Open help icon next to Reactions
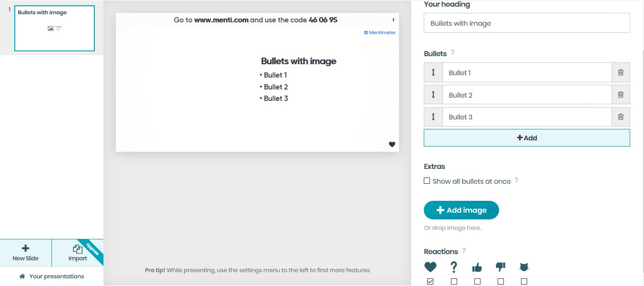The image size is (644, 286). click(x=464, y=251)
